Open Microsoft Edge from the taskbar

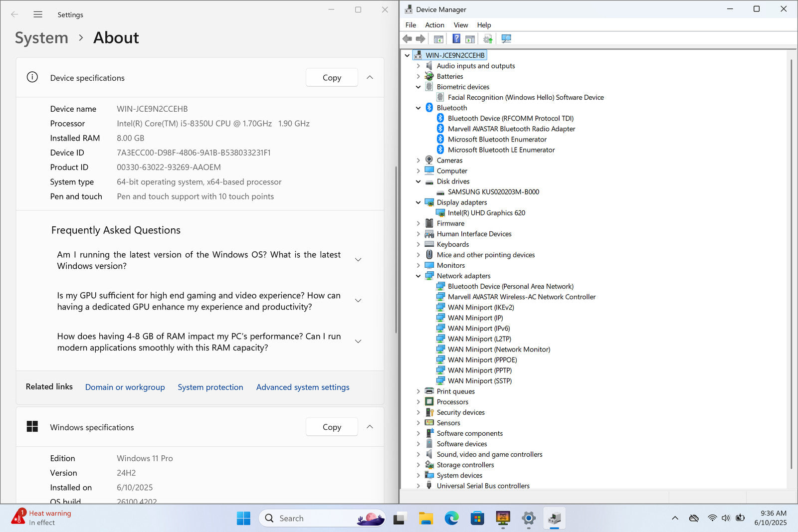(x=451, y=519)
